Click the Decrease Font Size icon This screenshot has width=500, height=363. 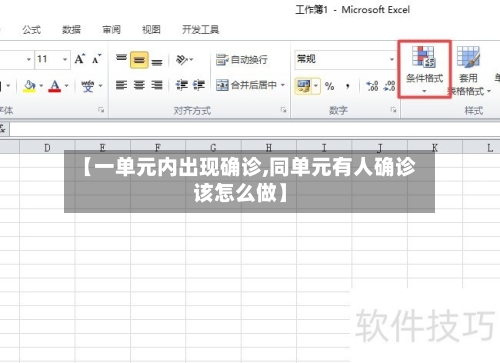point(96,59)
